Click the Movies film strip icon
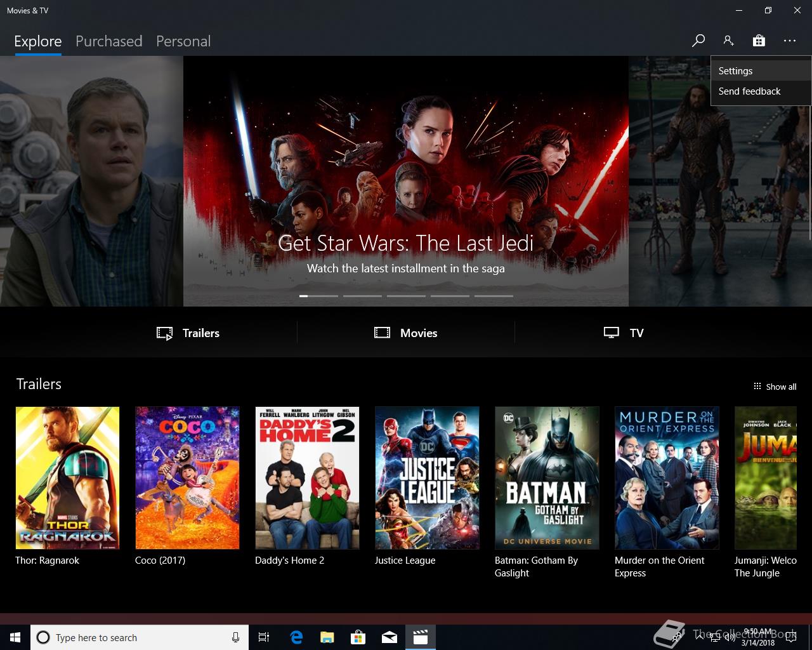Viewport: 812px width, 650px height. [382, 333]
